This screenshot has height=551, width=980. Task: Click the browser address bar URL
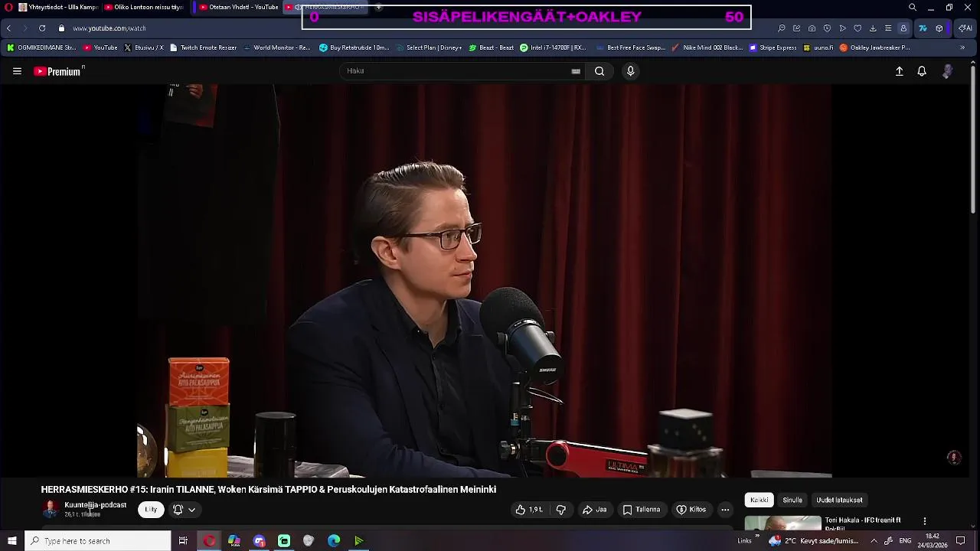click(x=109, y=28)
